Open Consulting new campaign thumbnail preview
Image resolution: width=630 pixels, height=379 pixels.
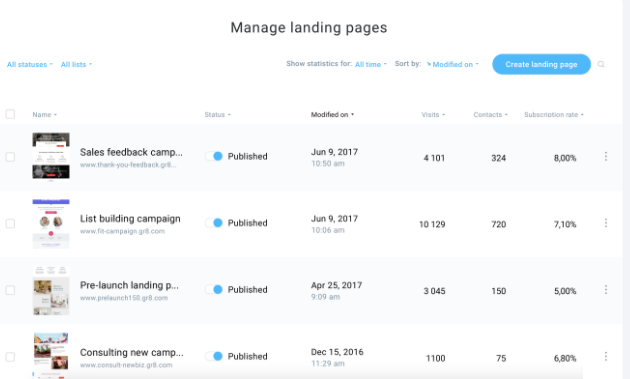point(51,355)
